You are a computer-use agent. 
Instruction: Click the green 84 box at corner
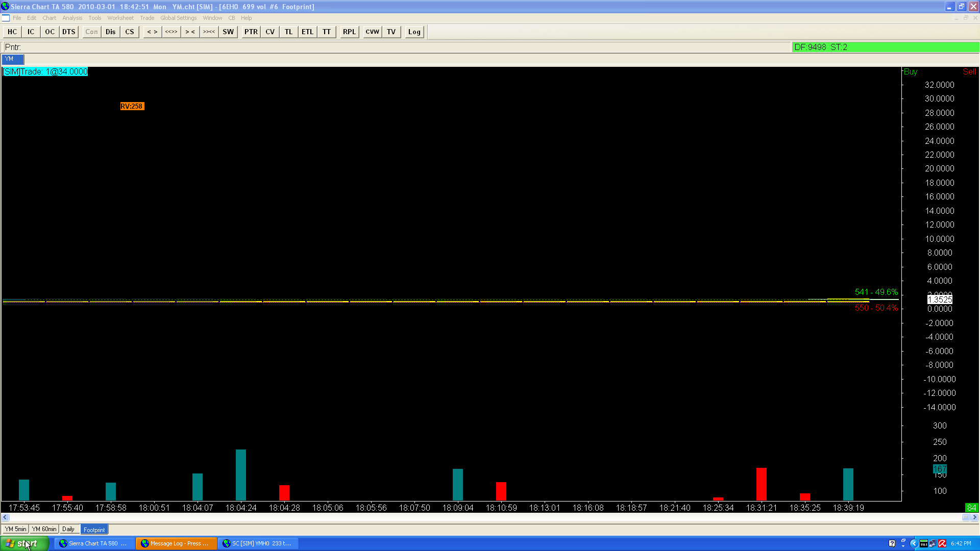[971, 508]
